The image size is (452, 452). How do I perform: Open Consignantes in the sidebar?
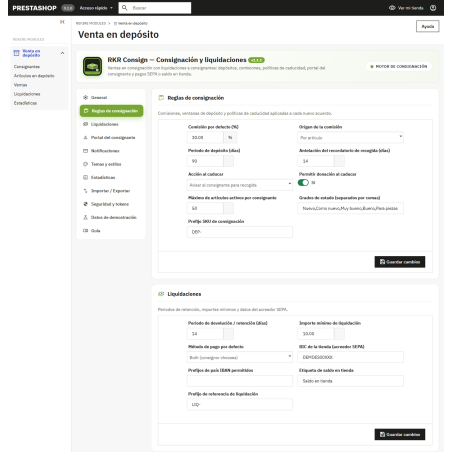point(27,67)
